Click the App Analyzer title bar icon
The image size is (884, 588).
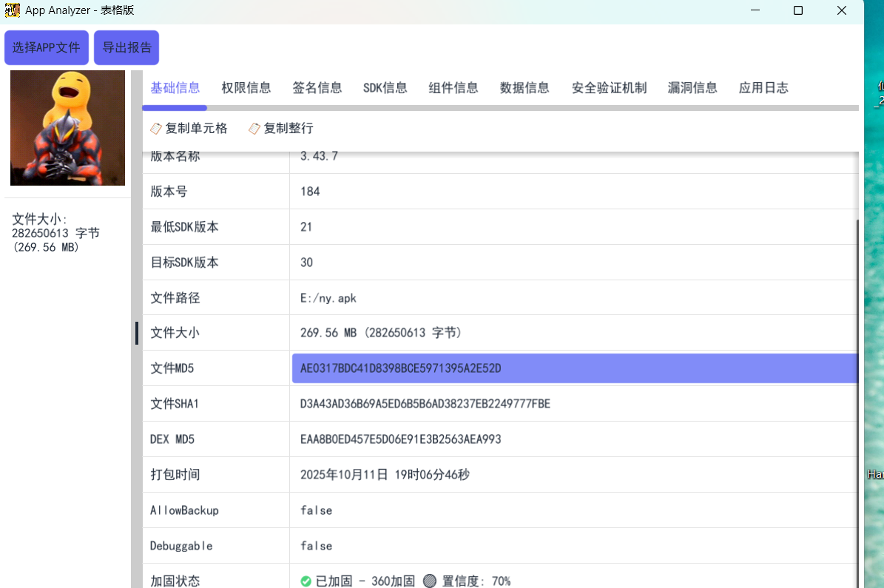(x=13, y=10)
